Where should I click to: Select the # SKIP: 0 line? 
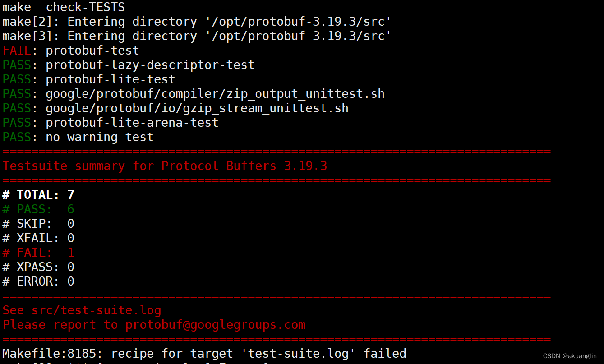pos(38,224)
